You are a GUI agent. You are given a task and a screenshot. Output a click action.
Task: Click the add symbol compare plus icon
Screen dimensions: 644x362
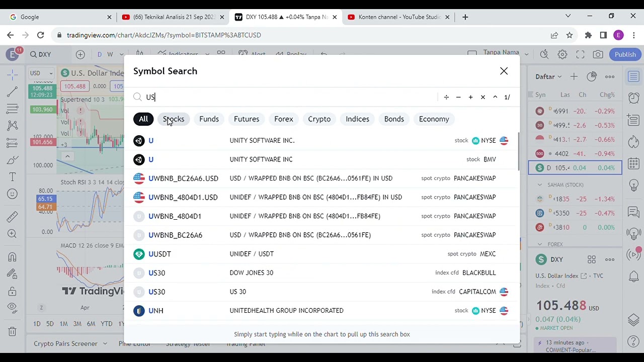80,54
